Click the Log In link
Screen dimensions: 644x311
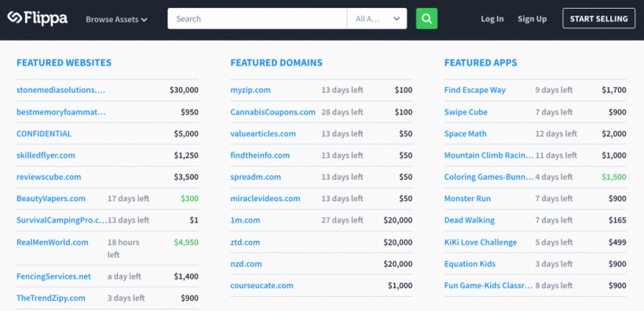point(492,19)
